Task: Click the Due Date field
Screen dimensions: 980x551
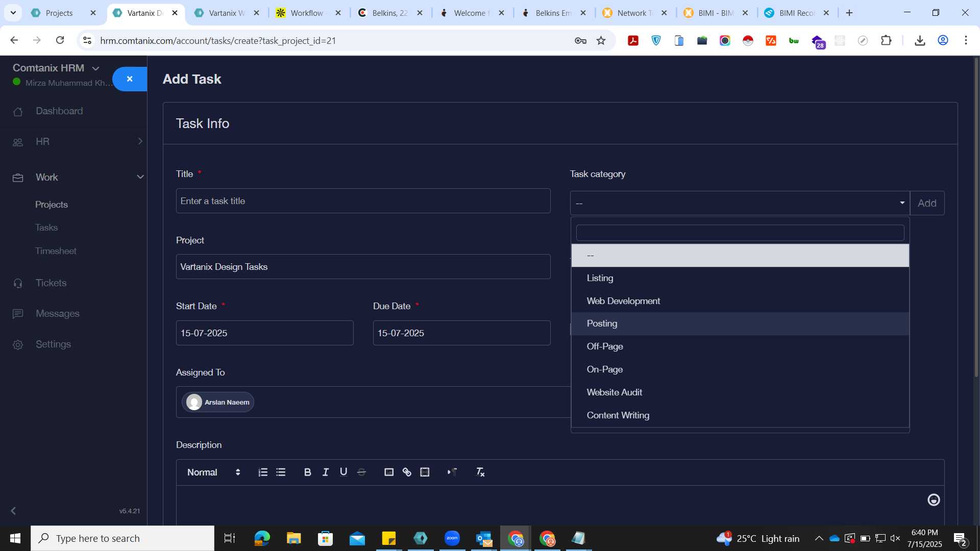Action: pos(461,333)
